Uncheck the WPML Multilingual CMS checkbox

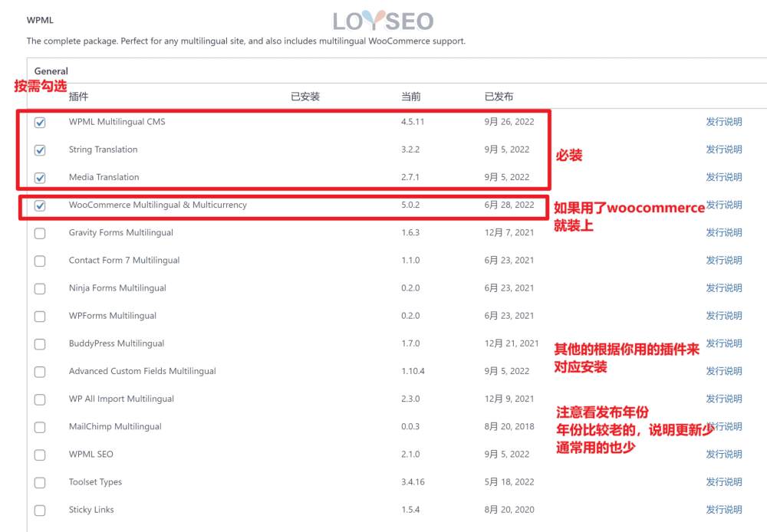[x=40, y=122]
